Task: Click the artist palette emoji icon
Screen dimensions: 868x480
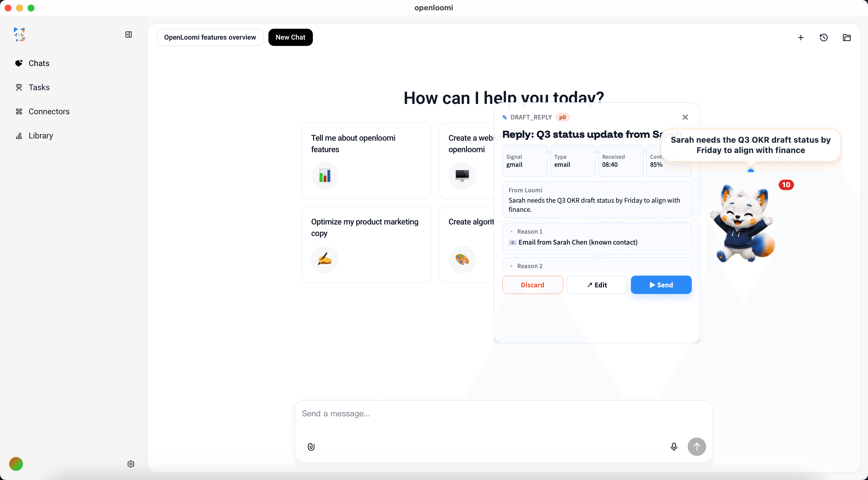Action: [x=462, y=260]
